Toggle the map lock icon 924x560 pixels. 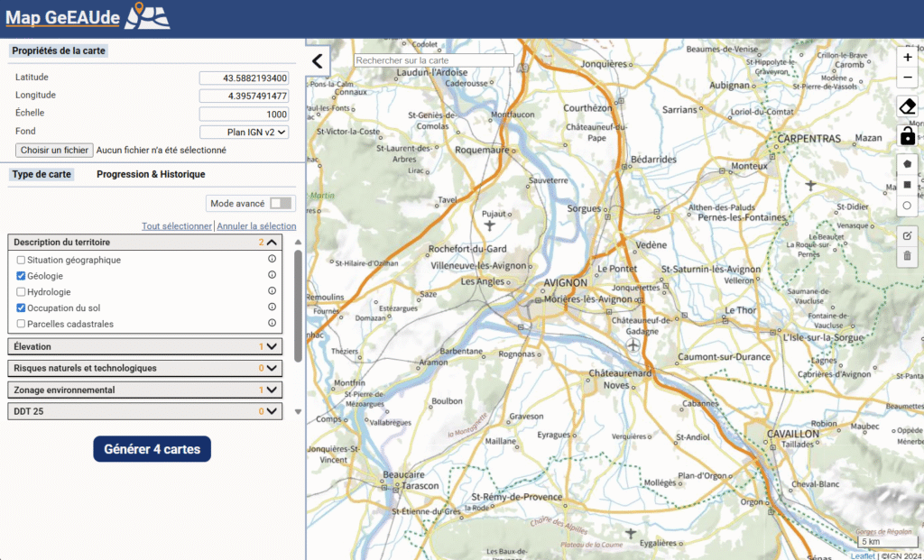tap(907, 136)
